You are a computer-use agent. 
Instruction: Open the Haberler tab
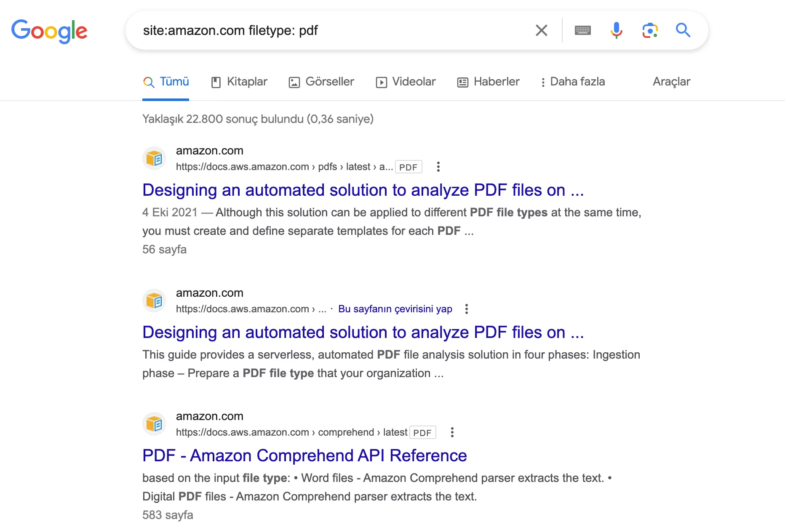(x=488, y=82)
